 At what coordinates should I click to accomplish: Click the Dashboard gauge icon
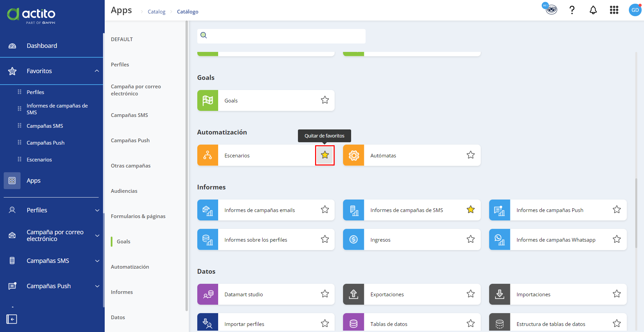12,46
